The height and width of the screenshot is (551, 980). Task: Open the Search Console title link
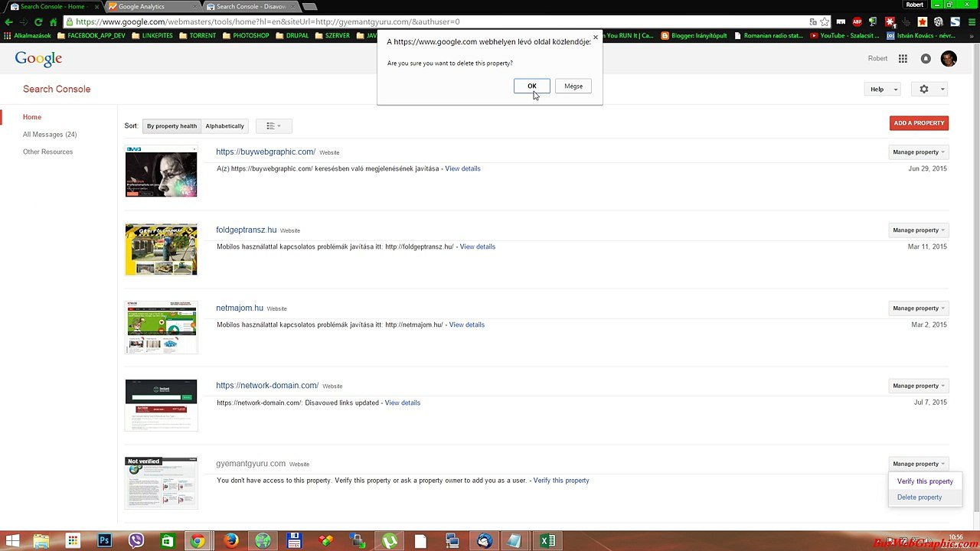(57, 89)
